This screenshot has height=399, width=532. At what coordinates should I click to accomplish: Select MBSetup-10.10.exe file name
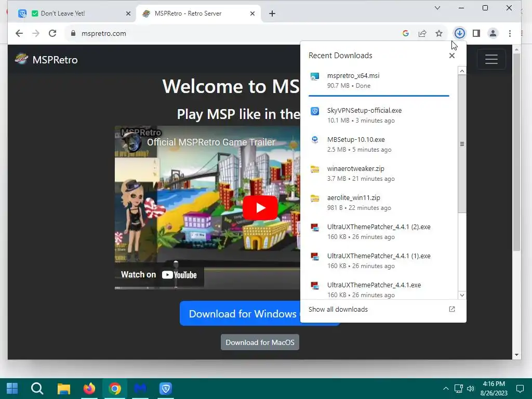[x=356, y=139]
